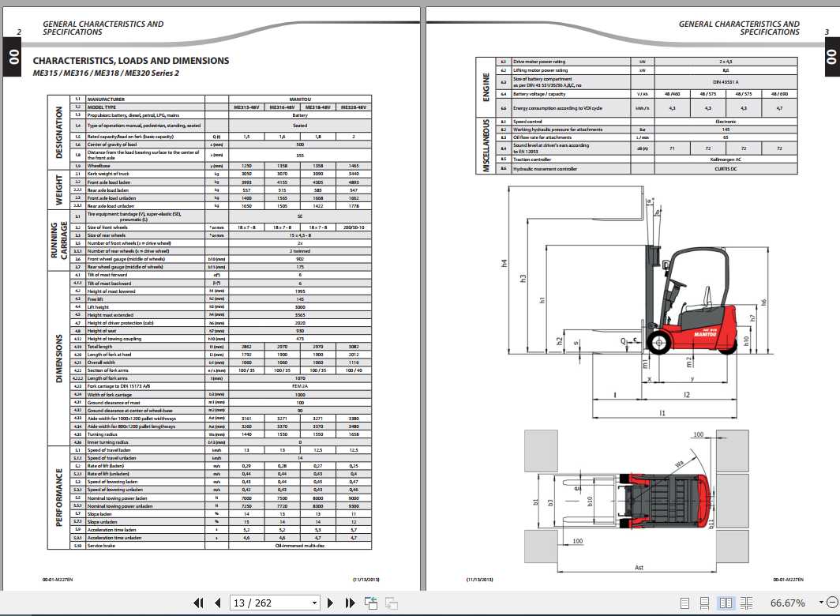Click the two-page spread layout icon
840x616 pixels.
point(726,603)
